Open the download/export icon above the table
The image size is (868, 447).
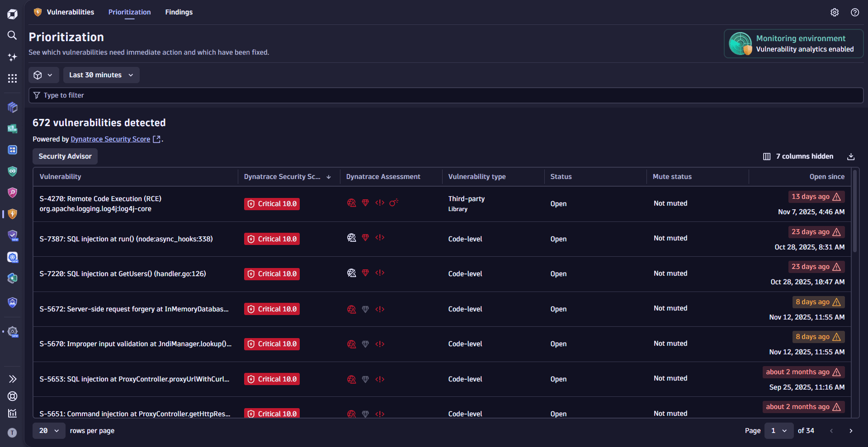[851, 156]
